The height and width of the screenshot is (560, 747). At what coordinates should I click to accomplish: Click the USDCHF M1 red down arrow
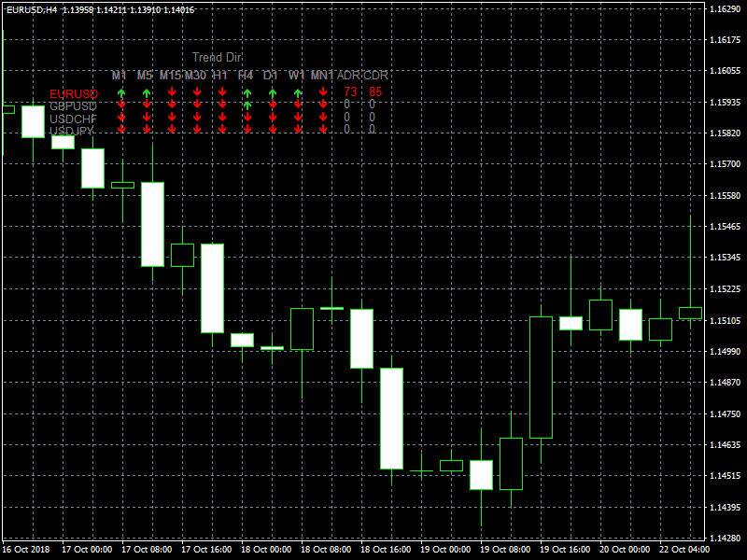pos(121,116)
